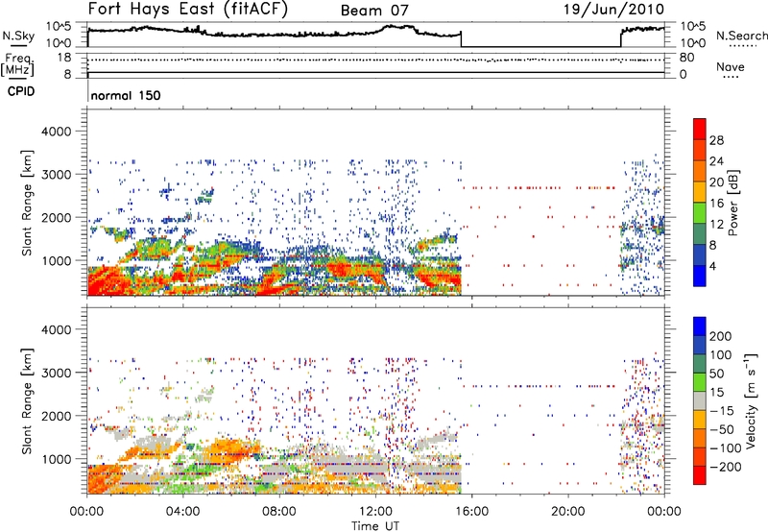This screenshot has height=532, width=768.
Task: Click the '28' value on Power colorbar
Action: pyautogui.click(x=716, y=140)
